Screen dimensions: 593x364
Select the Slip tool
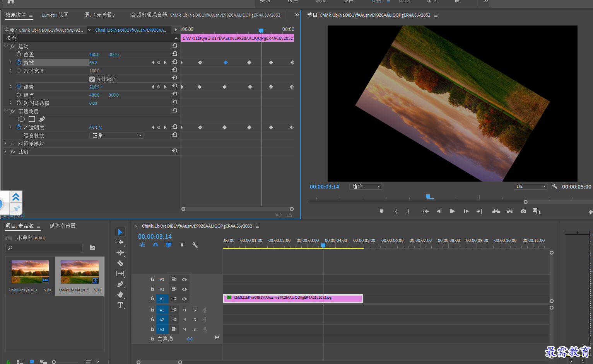[120, 274]
